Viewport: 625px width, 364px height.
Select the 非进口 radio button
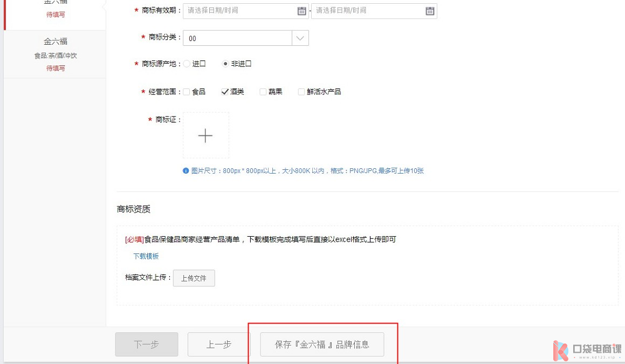click(225, 64)
